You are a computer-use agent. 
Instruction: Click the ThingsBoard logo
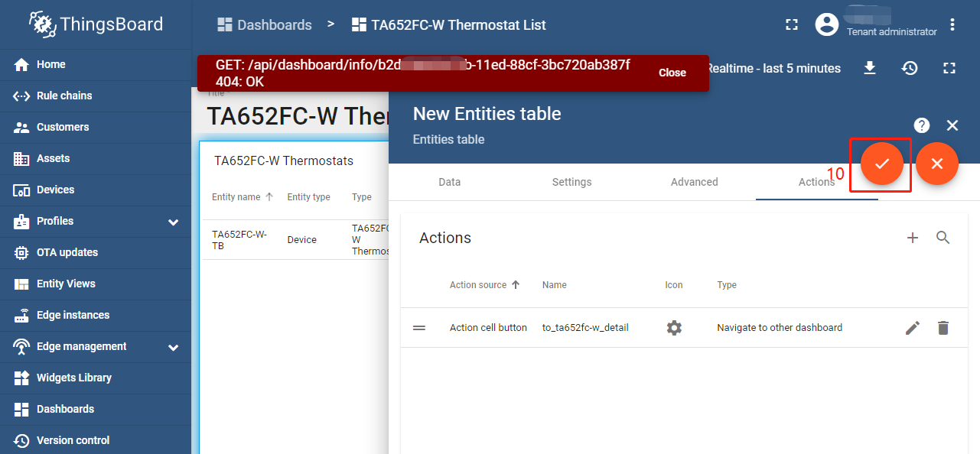tap(96, 24)
